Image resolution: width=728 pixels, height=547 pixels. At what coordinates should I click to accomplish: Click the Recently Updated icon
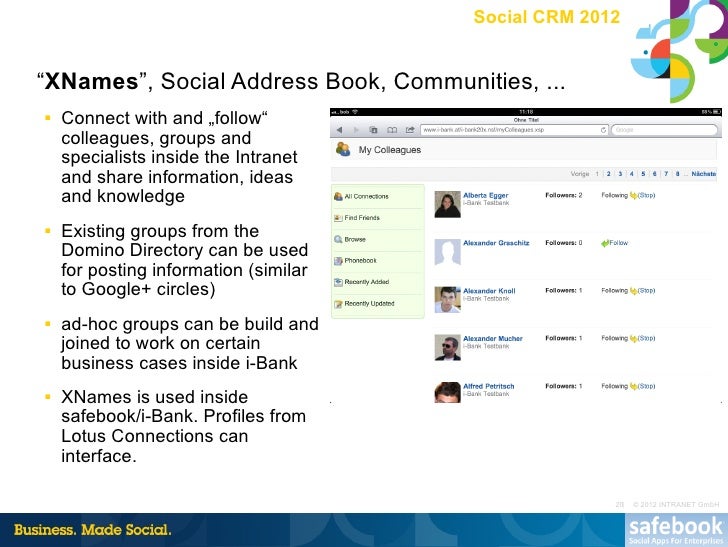pyautogui.click(x=338, y=304)
